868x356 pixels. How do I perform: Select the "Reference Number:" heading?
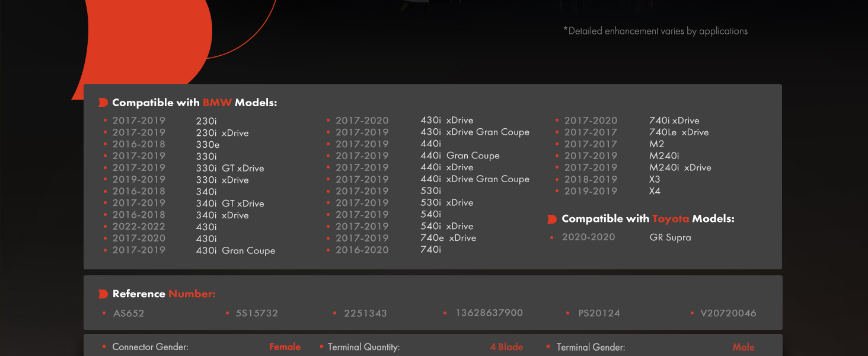click(164, 294)
